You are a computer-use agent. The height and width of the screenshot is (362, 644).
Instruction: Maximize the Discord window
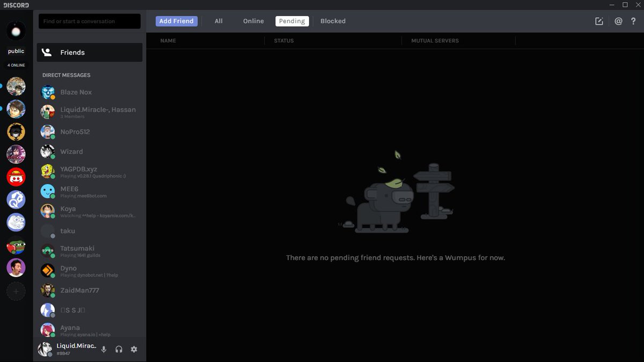coord(625,5)
